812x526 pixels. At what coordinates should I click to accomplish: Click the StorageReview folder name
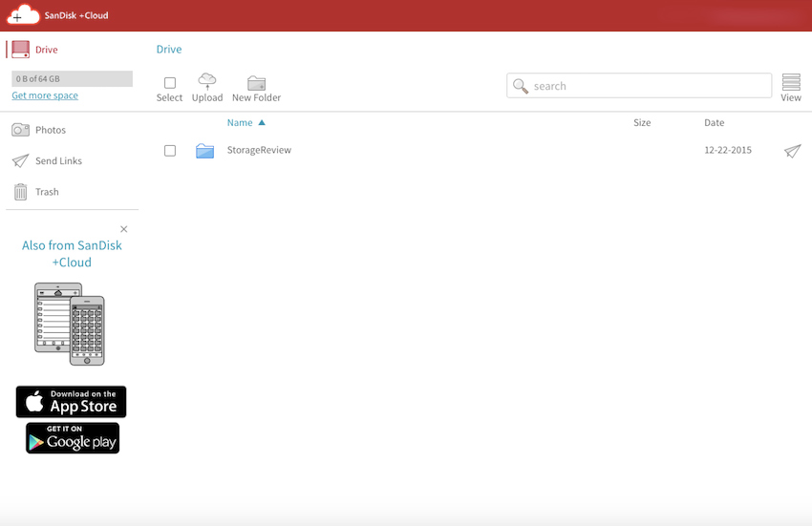259,150
